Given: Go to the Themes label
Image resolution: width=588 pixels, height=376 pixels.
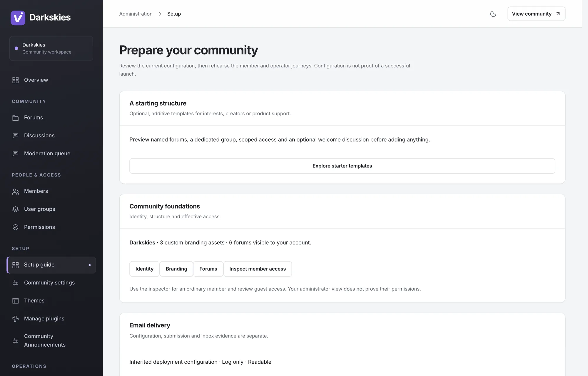Looking at the screenshot, I should point(34,301).
